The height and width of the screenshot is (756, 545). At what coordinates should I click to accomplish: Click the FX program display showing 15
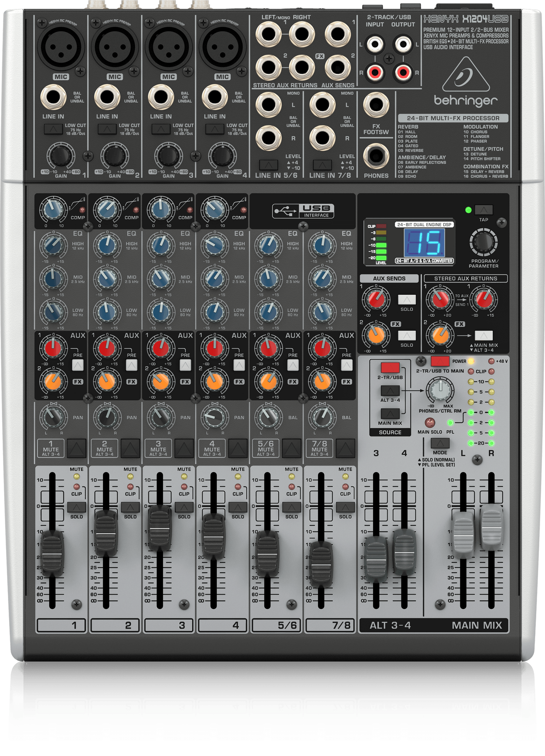coord(424,243)
